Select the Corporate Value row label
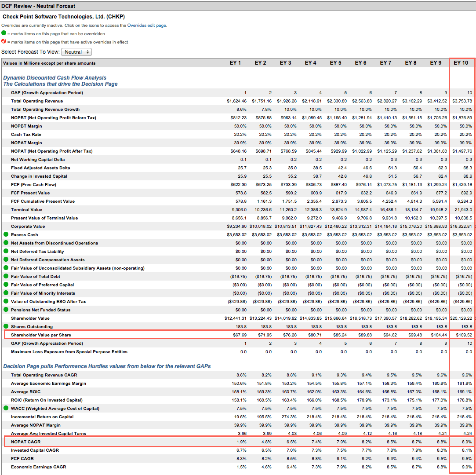The height and width of the screenshot is (475, 476). coord(28,226)
